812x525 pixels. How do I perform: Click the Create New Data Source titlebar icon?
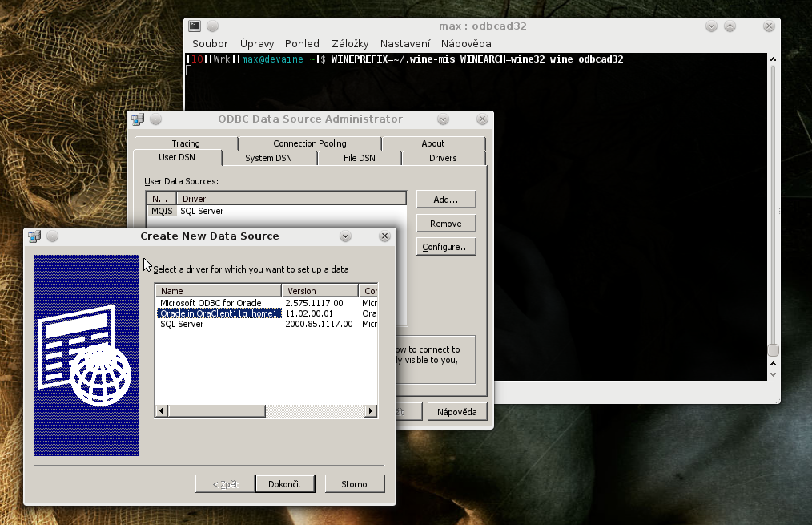pos(34,236)
